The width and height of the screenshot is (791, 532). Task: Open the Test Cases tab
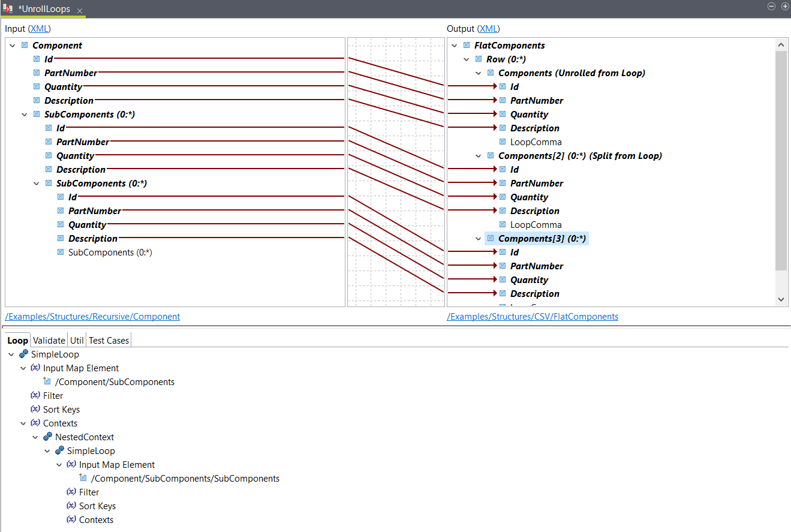(x=109, y=340)
